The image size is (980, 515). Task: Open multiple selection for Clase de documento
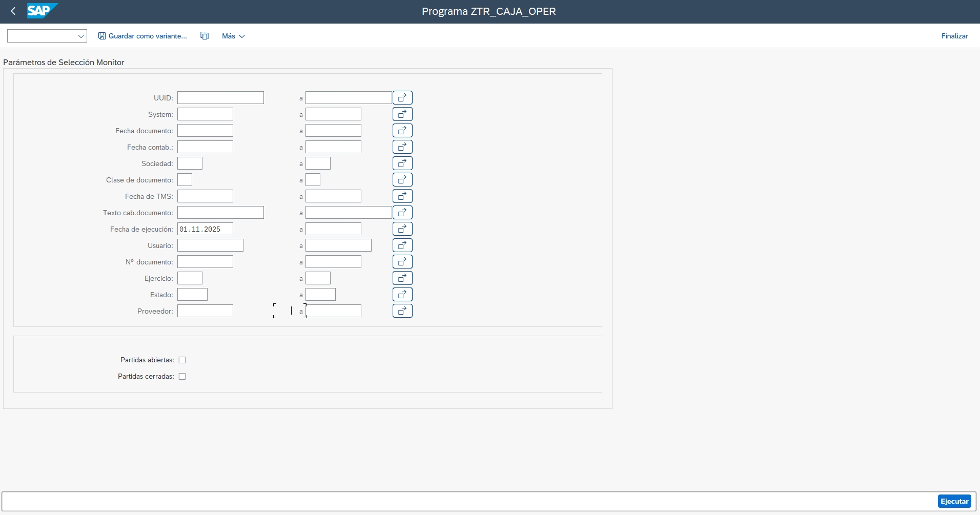pyautogui.click(x=402, y=180)
